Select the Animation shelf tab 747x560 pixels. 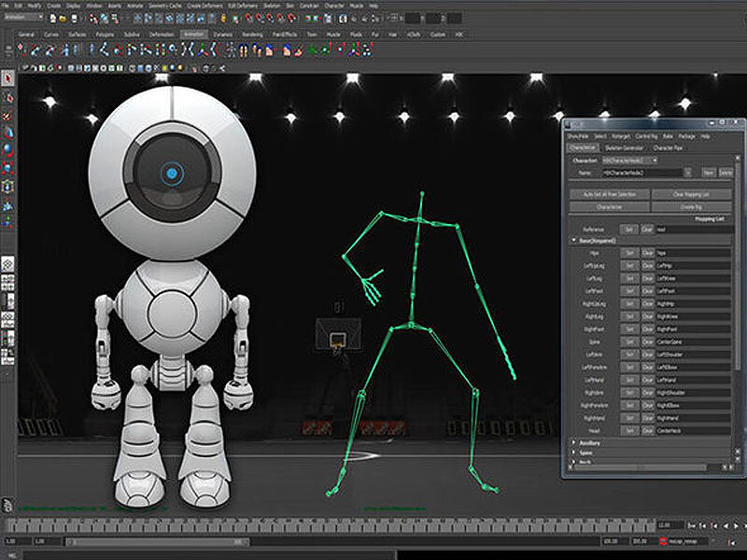(x=194, y=34)
